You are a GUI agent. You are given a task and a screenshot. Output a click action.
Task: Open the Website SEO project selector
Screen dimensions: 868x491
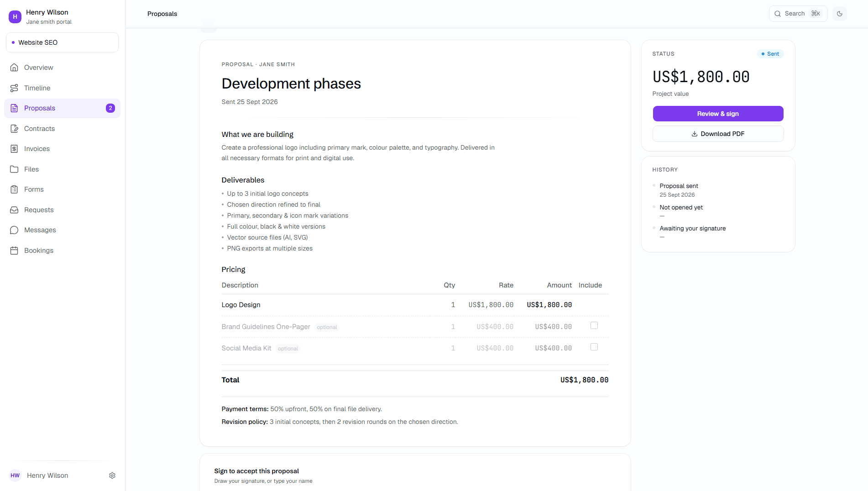tap(63, 42)
